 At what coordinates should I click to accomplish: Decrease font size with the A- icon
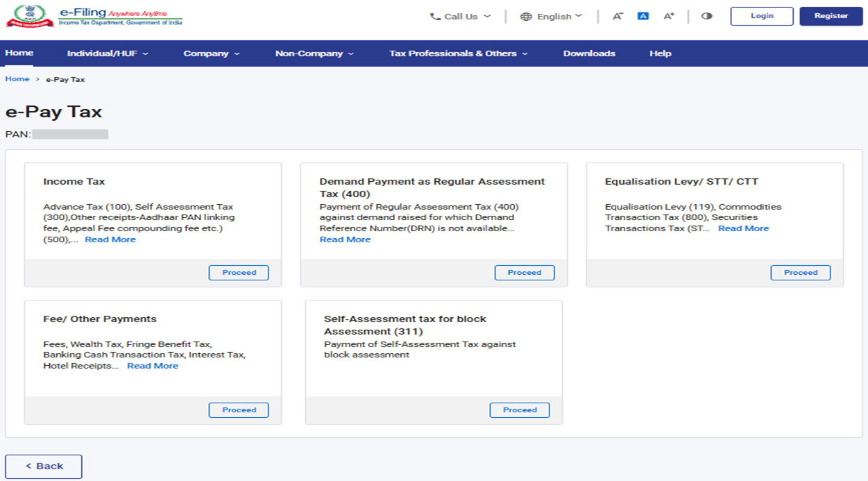[617, 17]
